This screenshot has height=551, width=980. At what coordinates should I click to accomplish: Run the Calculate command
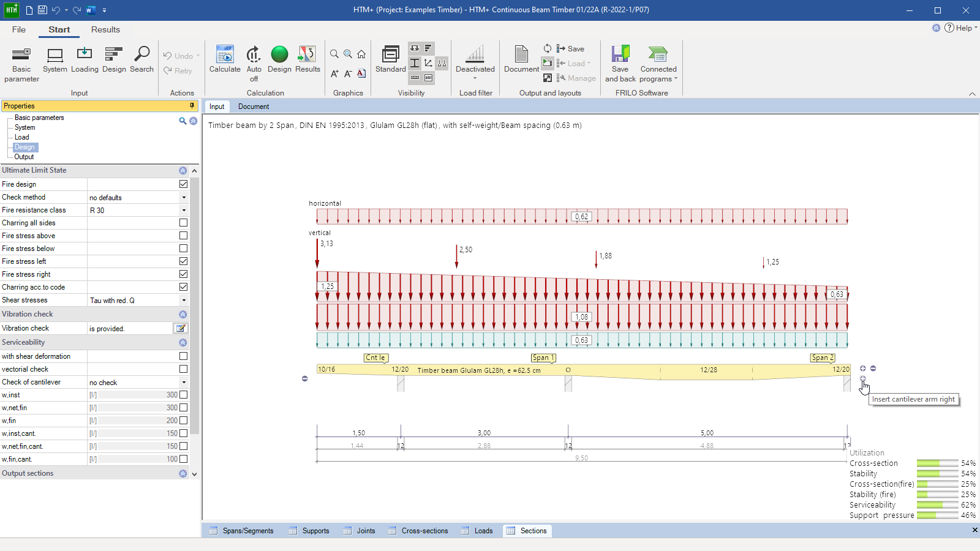coord(225,60)
